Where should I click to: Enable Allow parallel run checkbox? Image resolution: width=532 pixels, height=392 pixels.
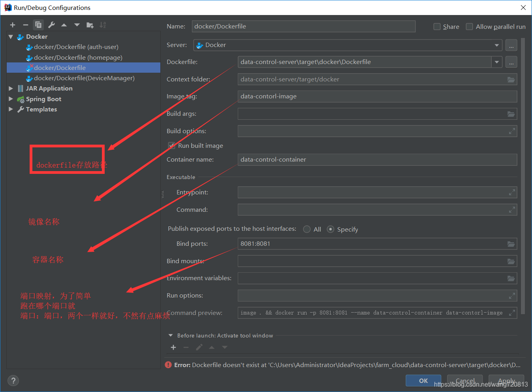pyautogui.click(x=469, y=26)
